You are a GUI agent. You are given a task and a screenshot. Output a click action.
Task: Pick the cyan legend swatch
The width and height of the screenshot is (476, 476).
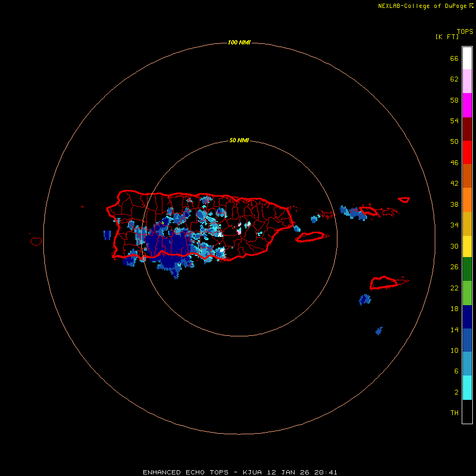(x=467, y=388)
